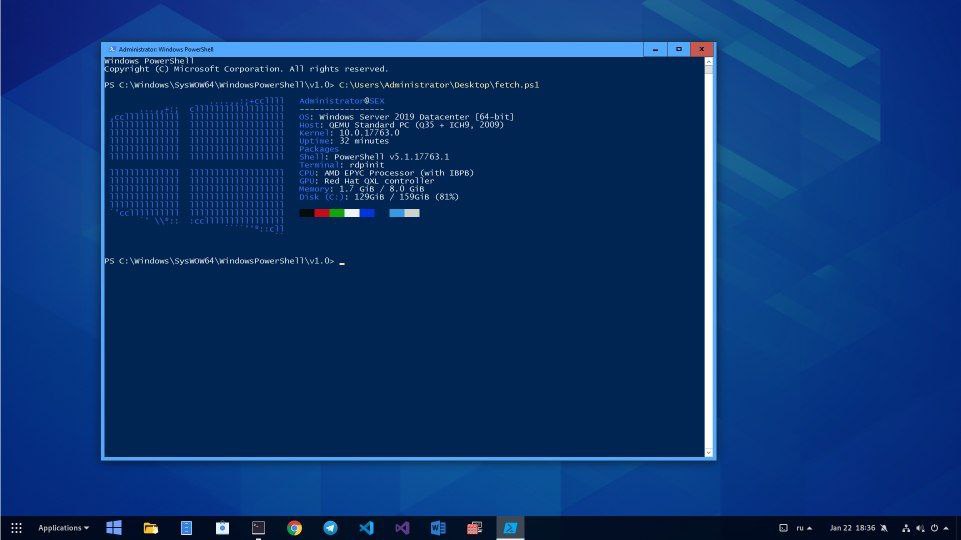Launch Visual Studio Code from taskbar
Image resolution: width=961 pixels, height=540 pixels.
[367, 528]
